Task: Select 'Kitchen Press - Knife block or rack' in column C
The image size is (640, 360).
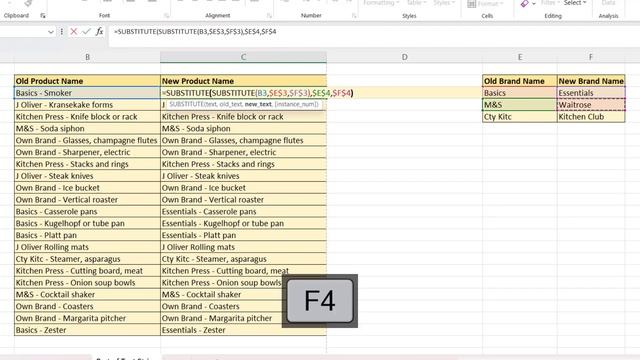Action: pos(243,117)
